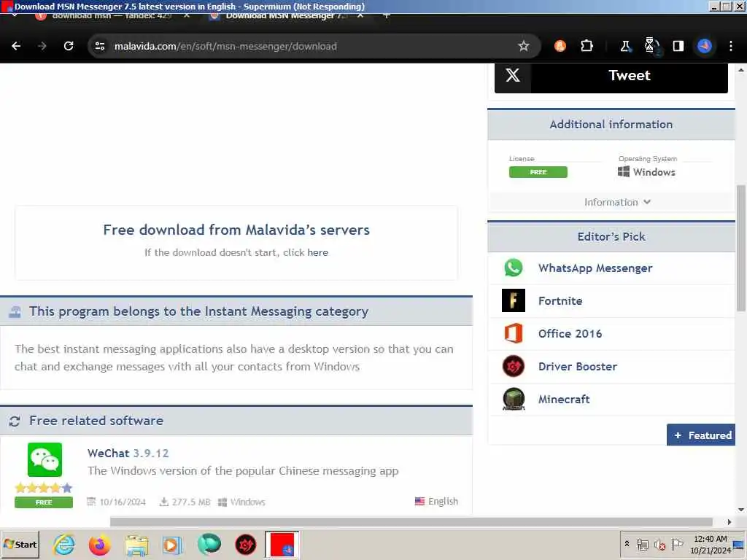Select the Download MSN Messenger tab
The image size is (747, 560).
click(286, 16)
